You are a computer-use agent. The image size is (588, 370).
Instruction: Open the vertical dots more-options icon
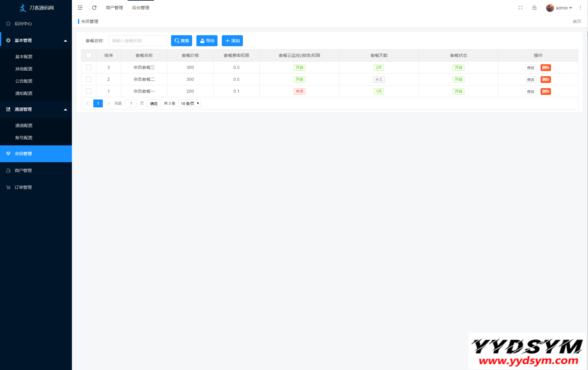pos(580,8)
